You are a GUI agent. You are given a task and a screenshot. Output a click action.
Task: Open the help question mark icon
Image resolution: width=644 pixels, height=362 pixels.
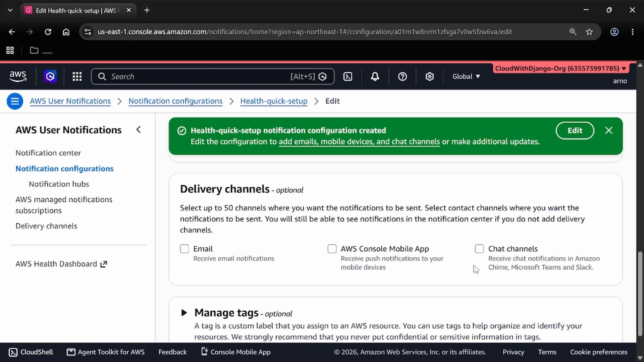402,76
